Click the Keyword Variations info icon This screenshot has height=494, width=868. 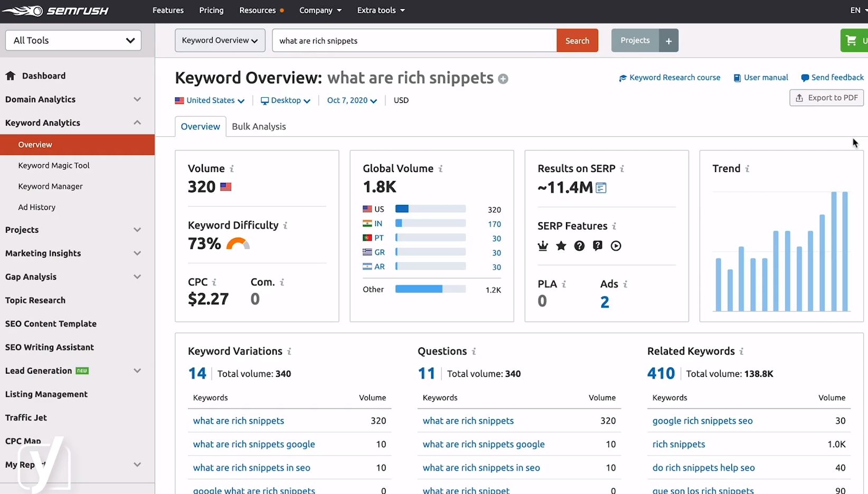289,351
